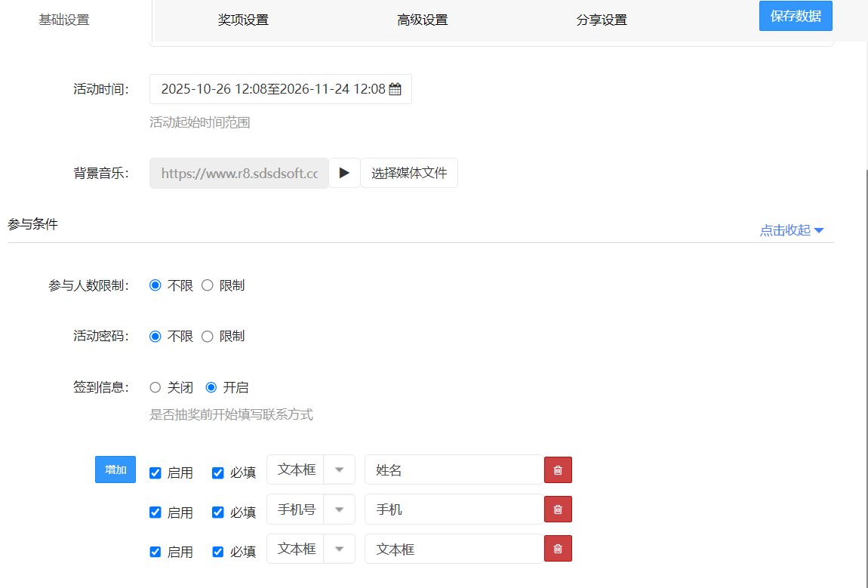This screenshot has height=588, width=868.
Task: Click the 文本框 label input in last row
Action: point(454,549)
